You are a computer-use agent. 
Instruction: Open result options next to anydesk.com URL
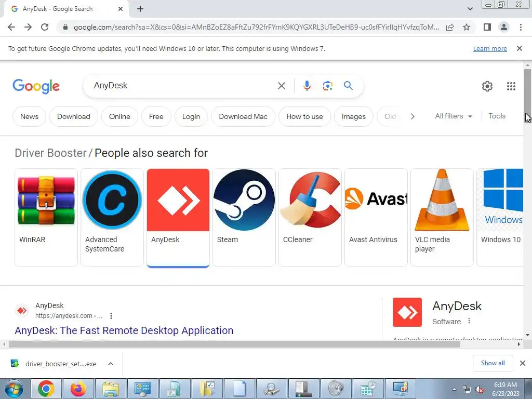pos(111,316)
